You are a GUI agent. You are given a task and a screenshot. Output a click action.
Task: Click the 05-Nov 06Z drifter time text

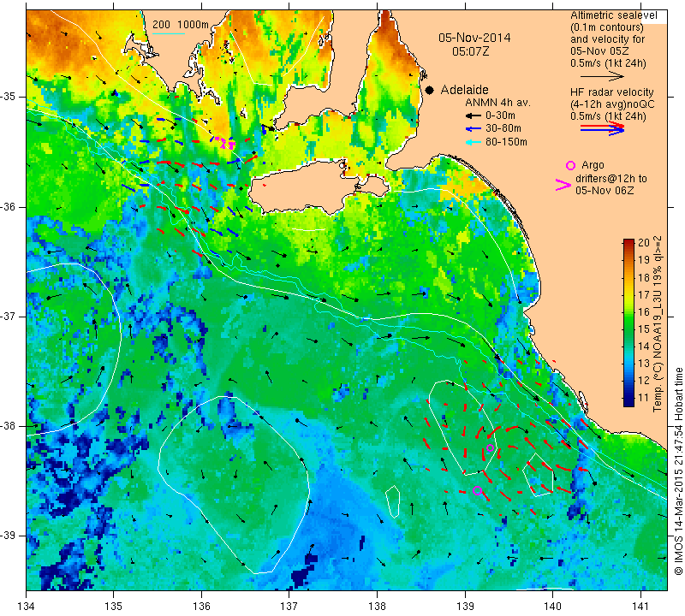point(605,190)
